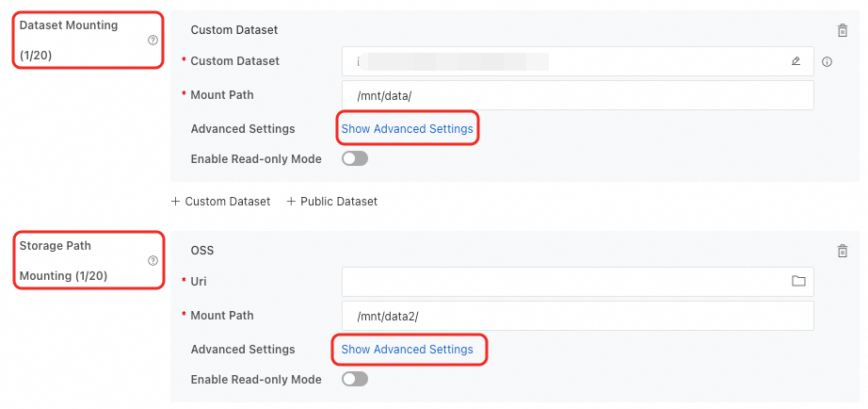
Task: Add a Custom Dataset
Action: point(220,202)
